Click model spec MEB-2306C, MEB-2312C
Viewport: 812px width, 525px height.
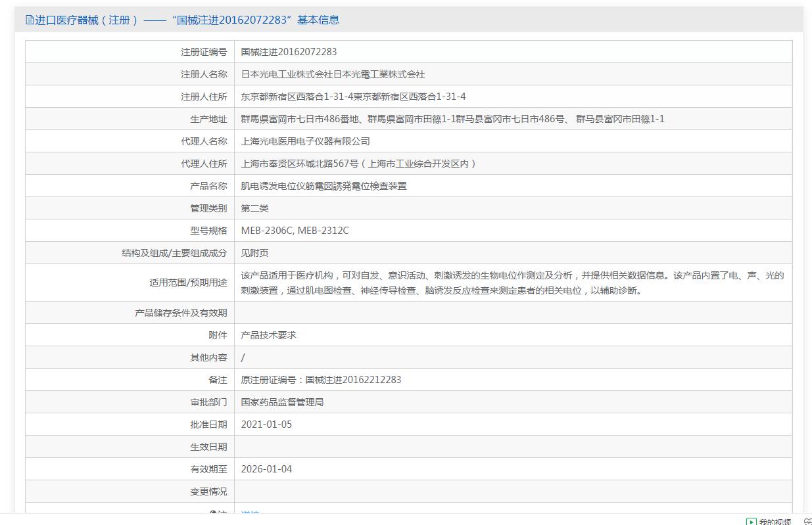pyautogui.click(x=295, y=231)
